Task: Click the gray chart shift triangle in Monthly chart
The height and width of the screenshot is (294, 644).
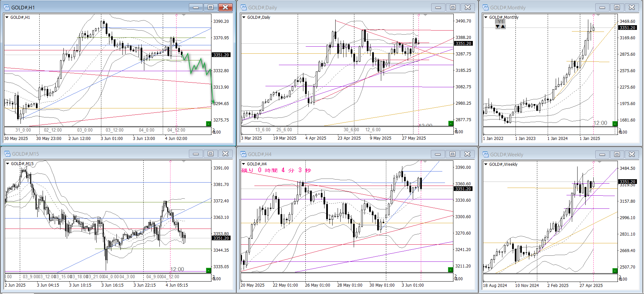Action: pos(598,15)
